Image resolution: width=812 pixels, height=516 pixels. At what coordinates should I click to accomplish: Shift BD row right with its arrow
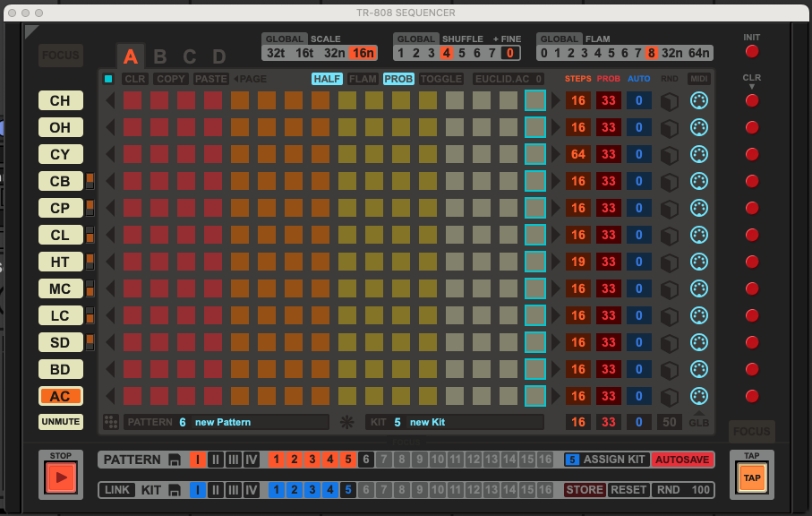pos(555,369)
